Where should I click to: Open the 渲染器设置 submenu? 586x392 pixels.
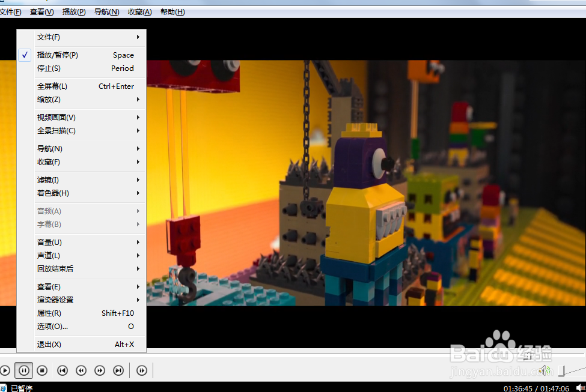coord(82,300)
